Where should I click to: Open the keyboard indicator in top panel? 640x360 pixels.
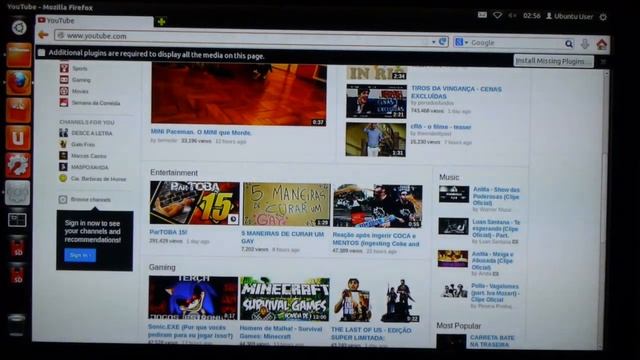coord(482,15)
